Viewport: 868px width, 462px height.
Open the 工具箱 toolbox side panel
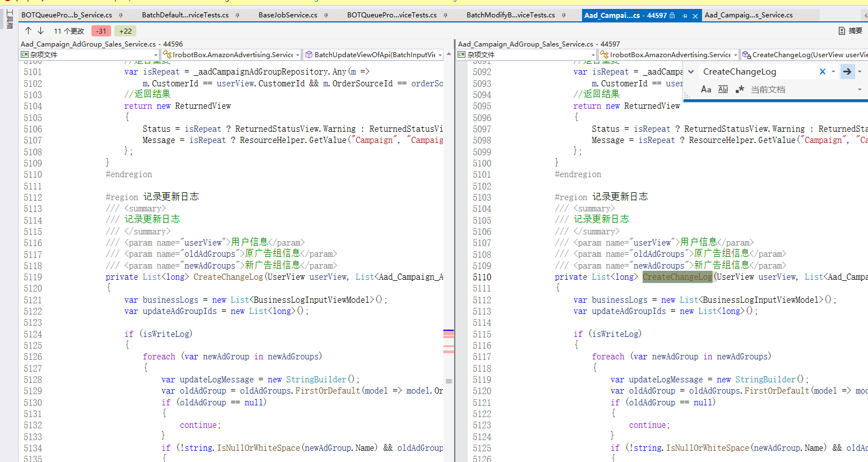coord(9,19)
